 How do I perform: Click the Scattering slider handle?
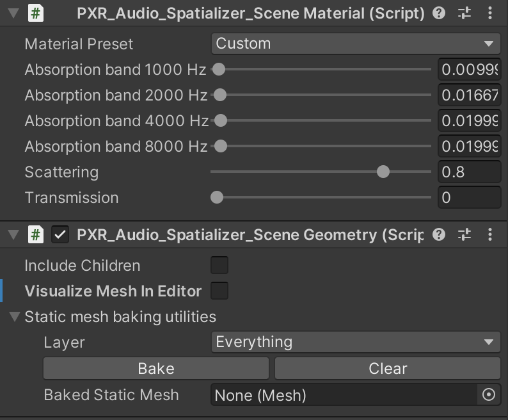click(383, 172)
